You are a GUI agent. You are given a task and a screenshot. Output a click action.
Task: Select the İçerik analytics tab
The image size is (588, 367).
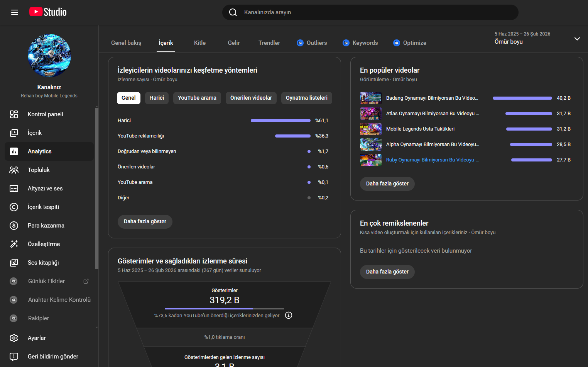click(x=166, y=43)
